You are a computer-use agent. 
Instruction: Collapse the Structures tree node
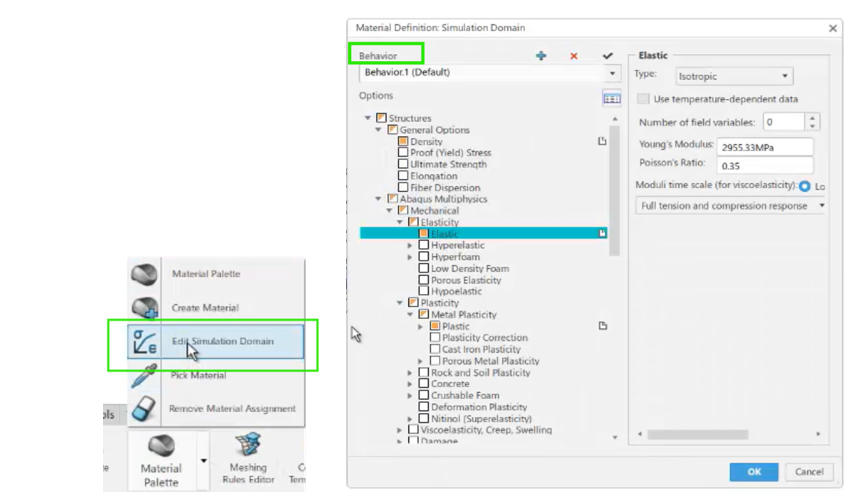coord(368,118)
